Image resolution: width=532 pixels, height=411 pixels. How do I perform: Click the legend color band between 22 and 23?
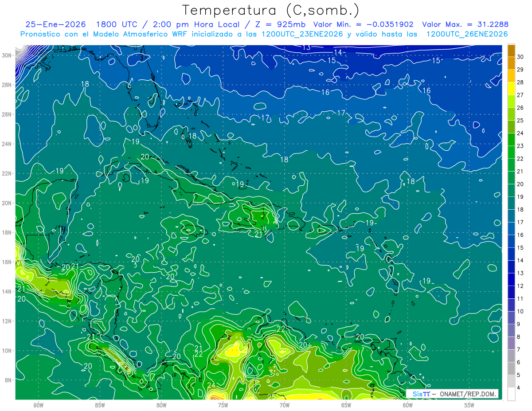click(511, 153)
